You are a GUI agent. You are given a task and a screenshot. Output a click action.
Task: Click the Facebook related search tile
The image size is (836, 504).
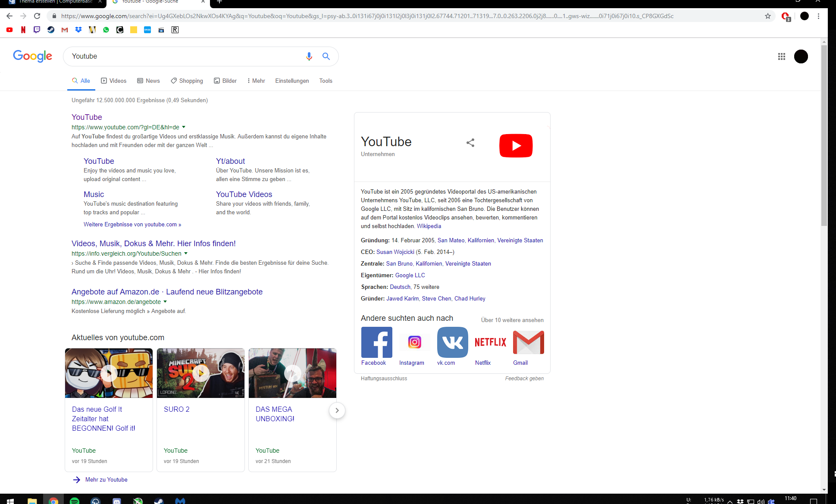(376, 347)
